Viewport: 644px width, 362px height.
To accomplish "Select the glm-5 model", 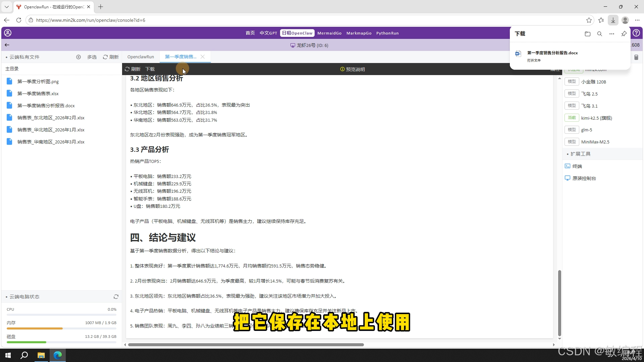I will click(x=586, y=130).
